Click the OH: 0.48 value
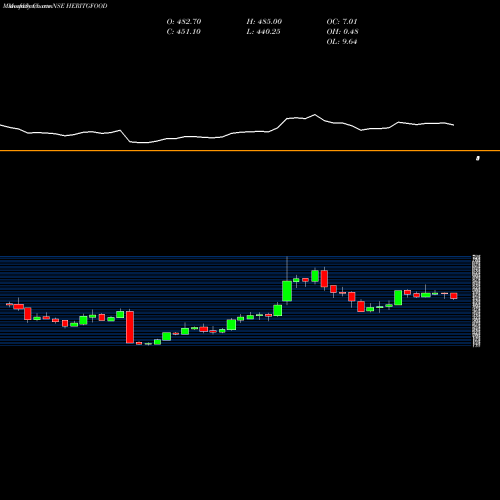500x500 pixels. (342, 32)
